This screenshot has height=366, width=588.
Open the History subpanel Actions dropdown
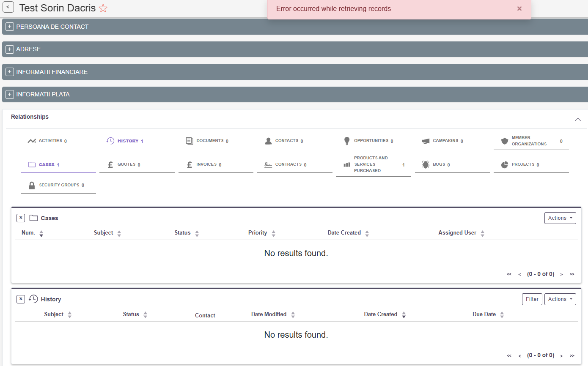(x=560, y=299)
